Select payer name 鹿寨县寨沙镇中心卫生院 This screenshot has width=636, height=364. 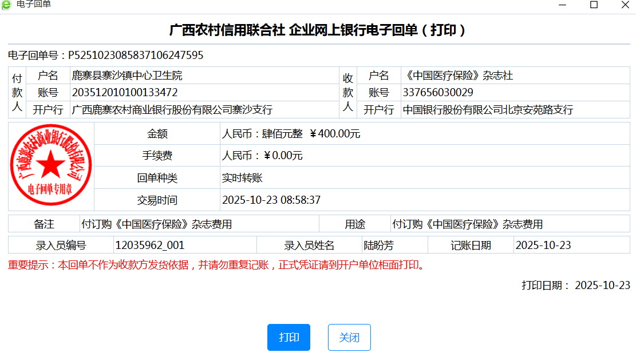127,76
